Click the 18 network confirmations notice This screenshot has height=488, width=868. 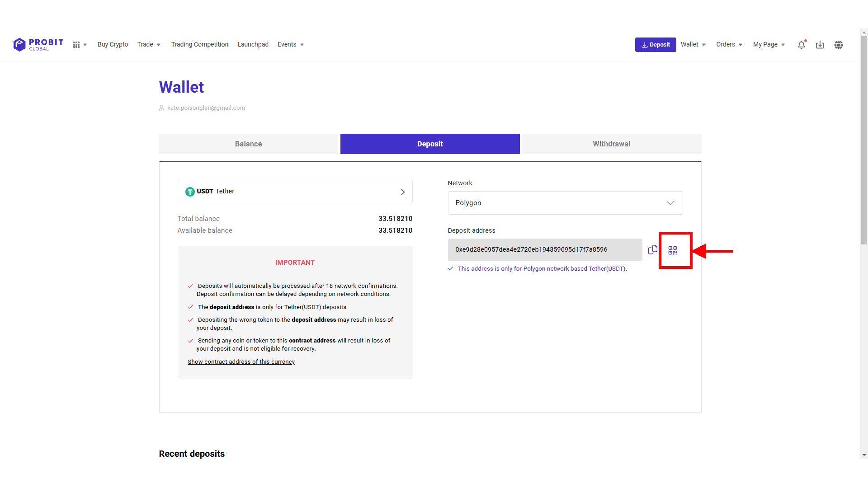[x=297, y=290]
